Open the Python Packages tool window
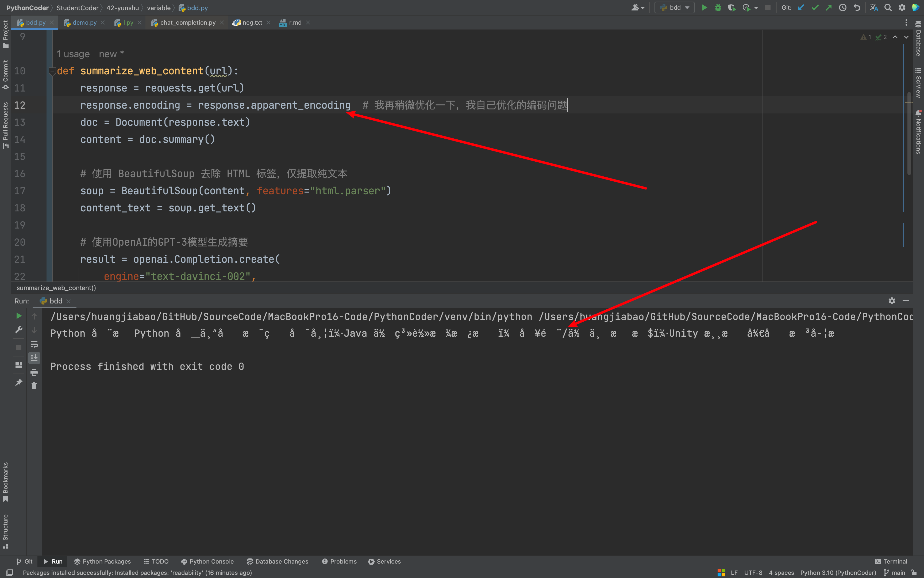This screenshot has width=924, height=578. tap(102, 561)
